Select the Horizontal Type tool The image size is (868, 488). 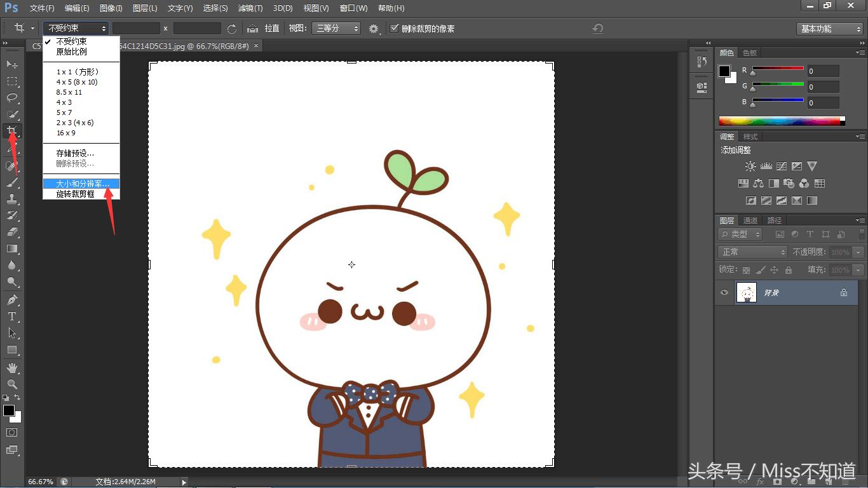(x=11, y=316)
